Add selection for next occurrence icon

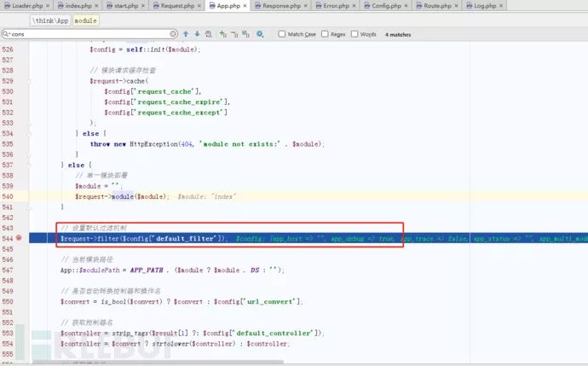coord(222,34)
